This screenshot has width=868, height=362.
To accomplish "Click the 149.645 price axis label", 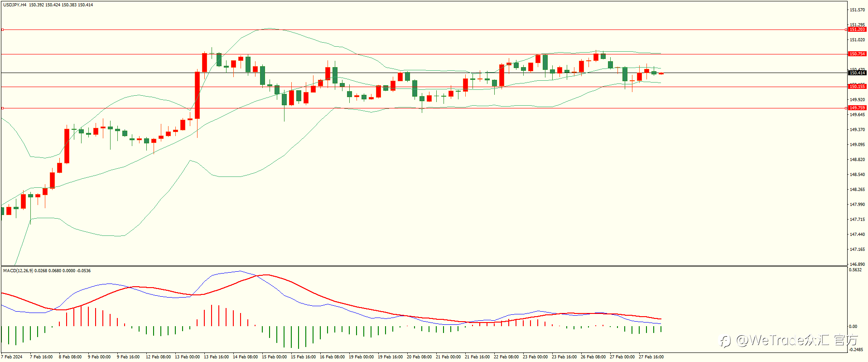I will pyautogui.click(x=857, y=115).
